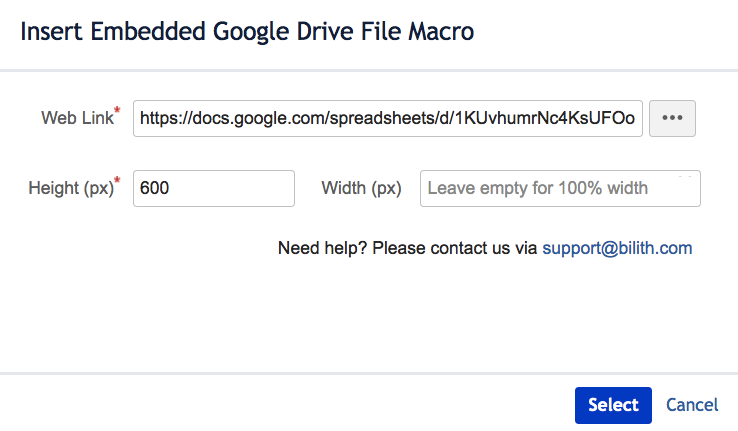Click the ellipsis browse button beside Web Link

click(x=672, y=118)
